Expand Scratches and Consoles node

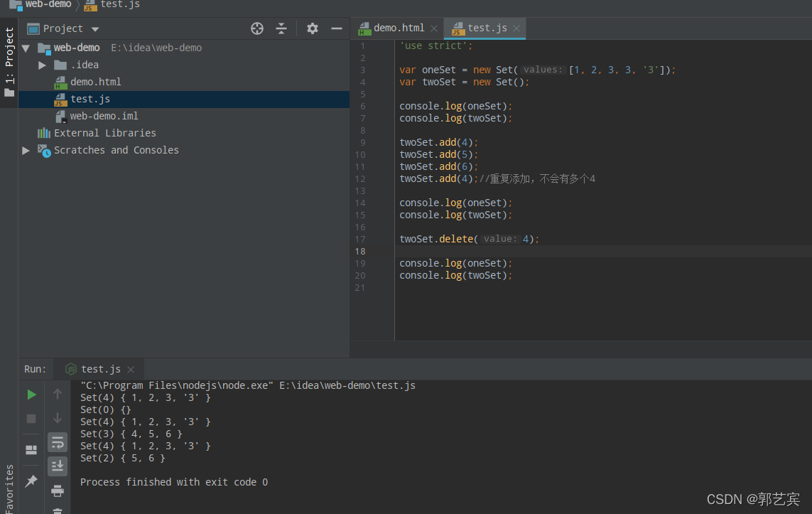click(26, 151)
